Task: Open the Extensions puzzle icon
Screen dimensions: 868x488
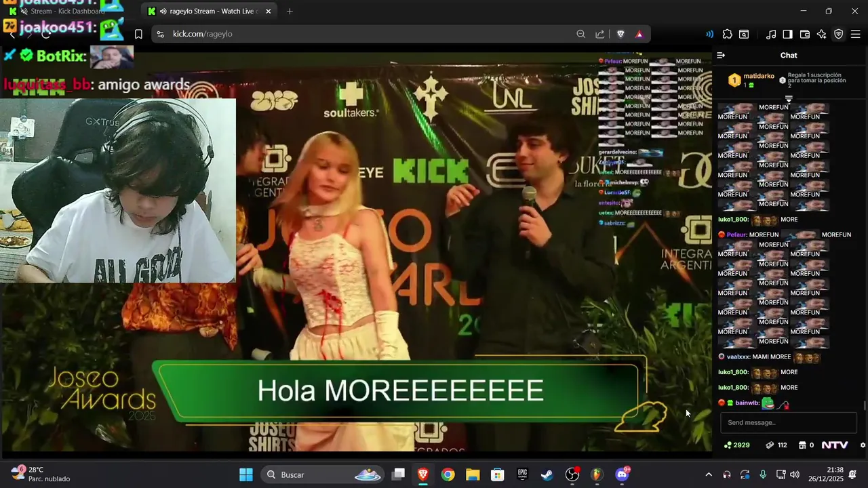Action: (727, 34)
